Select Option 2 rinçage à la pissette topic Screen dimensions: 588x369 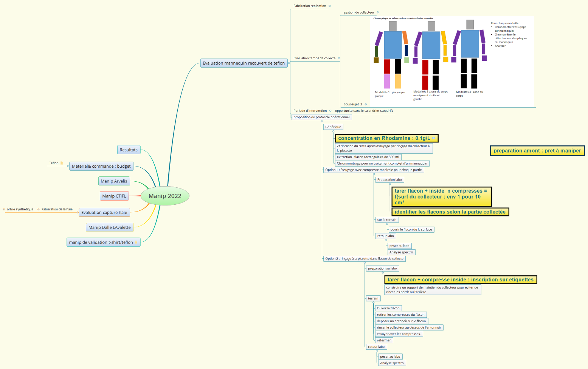365,259
